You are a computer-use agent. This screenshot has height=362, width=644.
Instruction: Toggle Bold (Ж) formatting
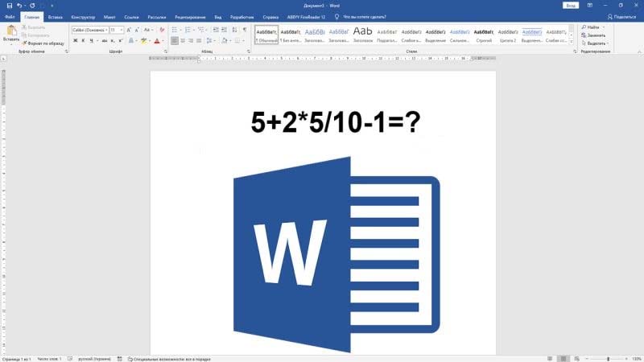point(75,41)
